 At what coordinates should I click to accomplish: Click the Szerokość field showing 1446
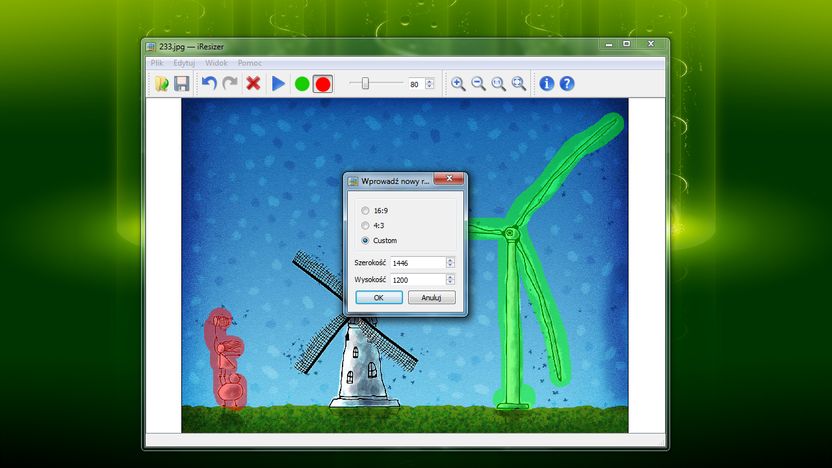coord(418,263)
